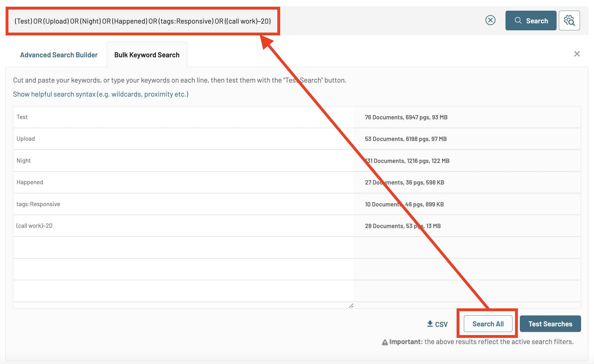The height and width of the screenshot is (364, 594).
Task: Run the Test Searches button
Action: pyautogui.click(x=550, y=324)
